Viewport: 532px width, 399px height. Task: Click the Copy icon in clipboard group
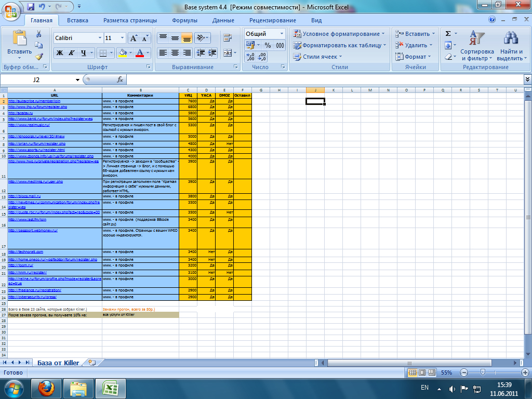tap(38, 45)
